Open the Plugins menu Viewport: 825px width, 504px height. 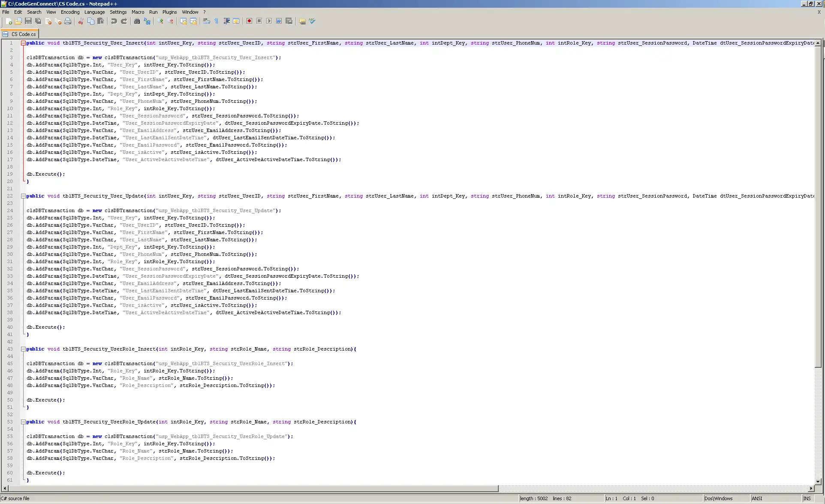click(x=169, y=12)
